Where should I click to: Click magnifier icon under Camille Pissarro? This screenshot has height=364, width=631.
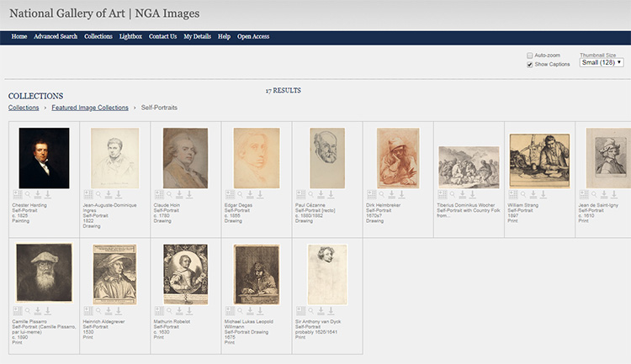click(x=28, y=311)
